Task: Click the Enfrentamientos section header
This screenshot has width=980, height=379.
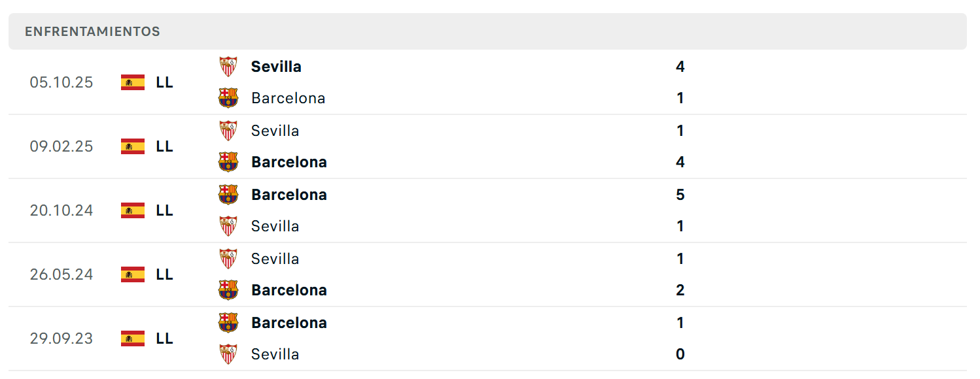Action: 487,31
